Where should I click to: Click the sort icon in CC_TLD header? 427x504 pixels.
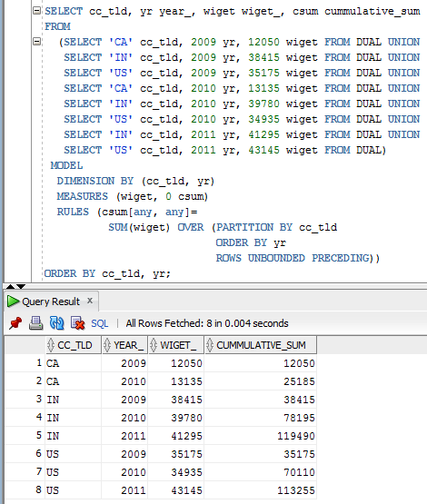pos(51,345)
